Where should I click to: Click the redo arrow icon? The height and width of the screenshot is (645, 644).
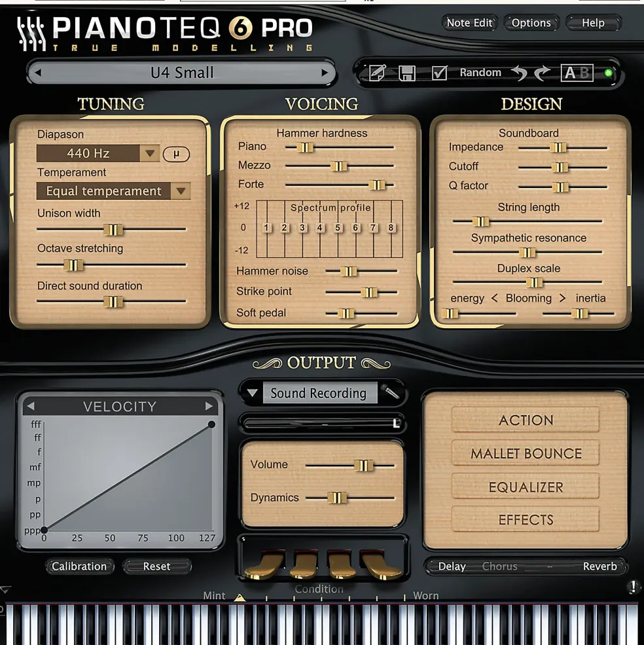(x=543, y=73)
